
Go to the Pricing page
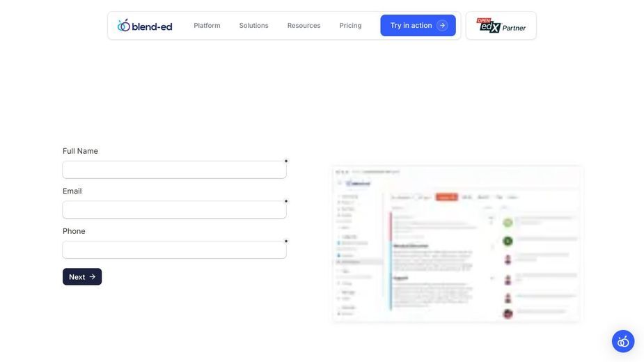(350, 26)
